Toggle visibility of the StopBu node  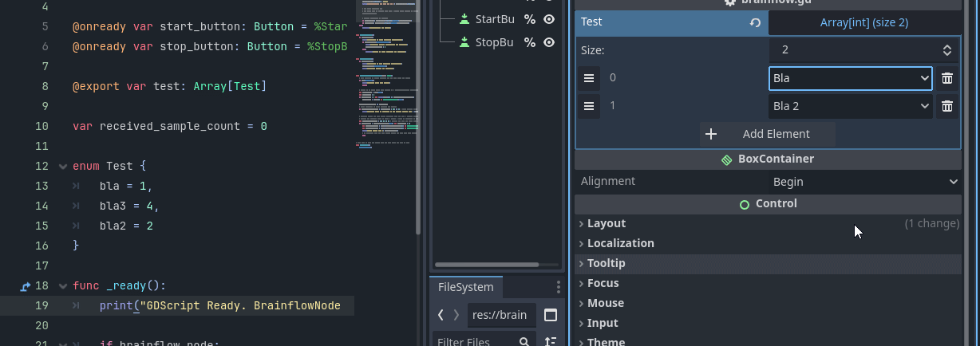pyautogui.click(x=549, y=42)
